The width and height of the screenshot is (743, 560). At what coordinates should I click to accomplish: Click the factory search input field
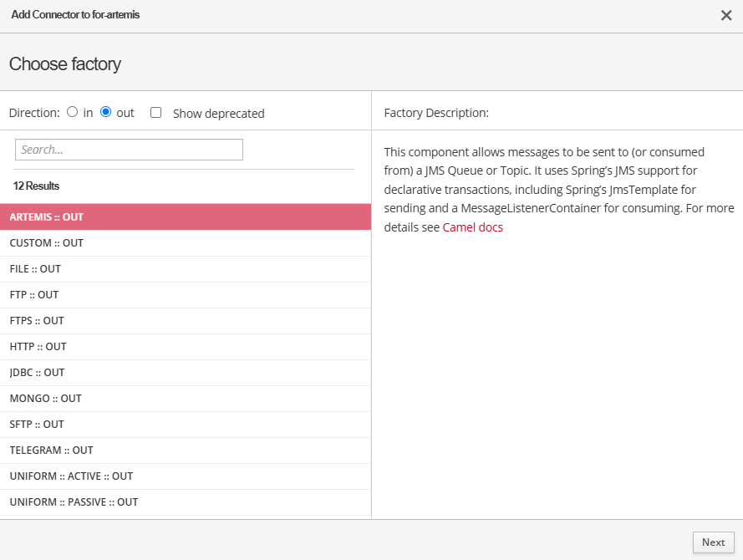click(x=129, y=150)
